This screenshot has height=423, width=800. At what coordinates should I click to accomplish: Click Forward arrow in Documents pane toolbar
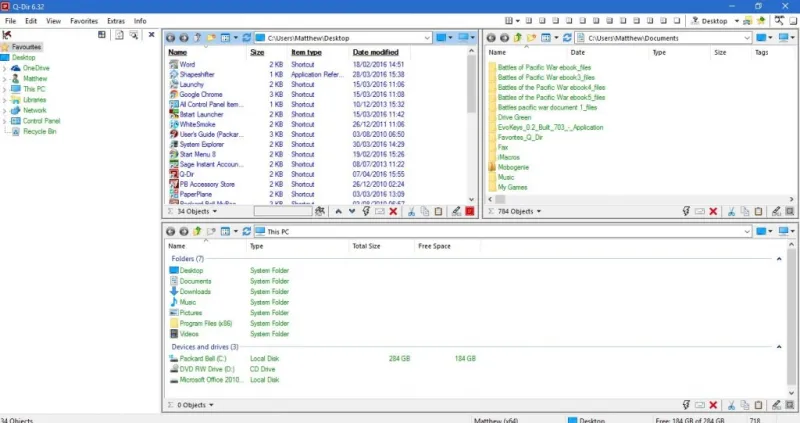504,38
